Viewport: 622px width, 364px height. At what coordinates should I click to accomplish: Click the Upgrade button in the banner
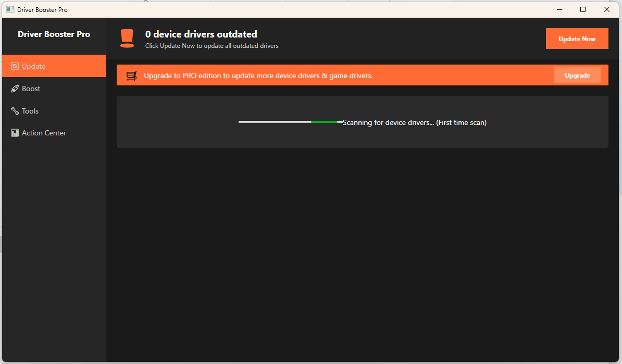point(577,76)
